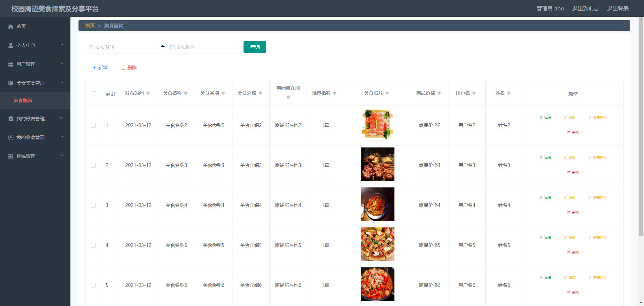Screen dimensions: 644x306
Task: Focus the end 发布时间 date field
Action: [203, 47]
